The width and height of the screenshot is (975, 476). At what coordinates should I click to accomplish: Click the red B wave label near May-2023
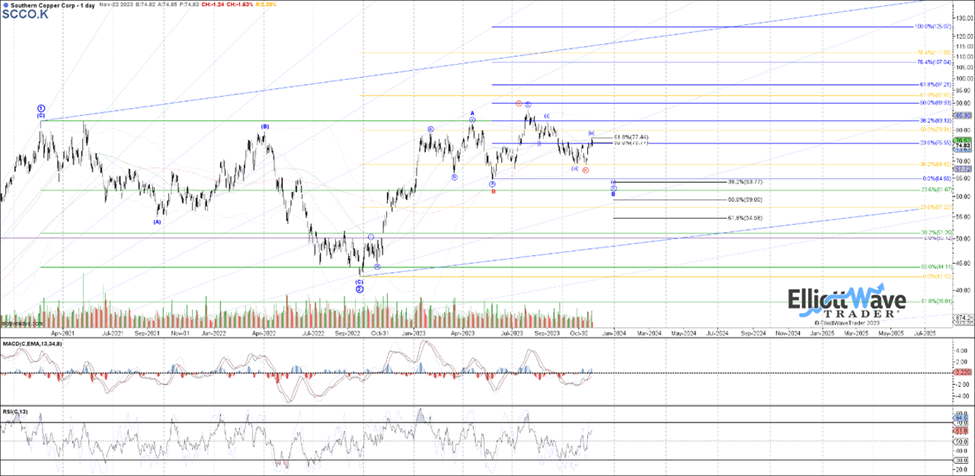tap(493, 190)
